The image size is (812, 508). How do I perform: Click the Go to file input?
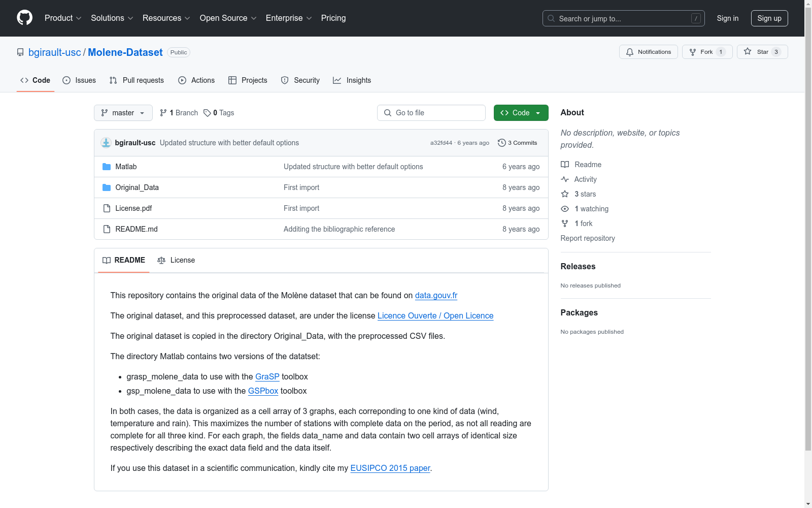[x=431, y=113]
